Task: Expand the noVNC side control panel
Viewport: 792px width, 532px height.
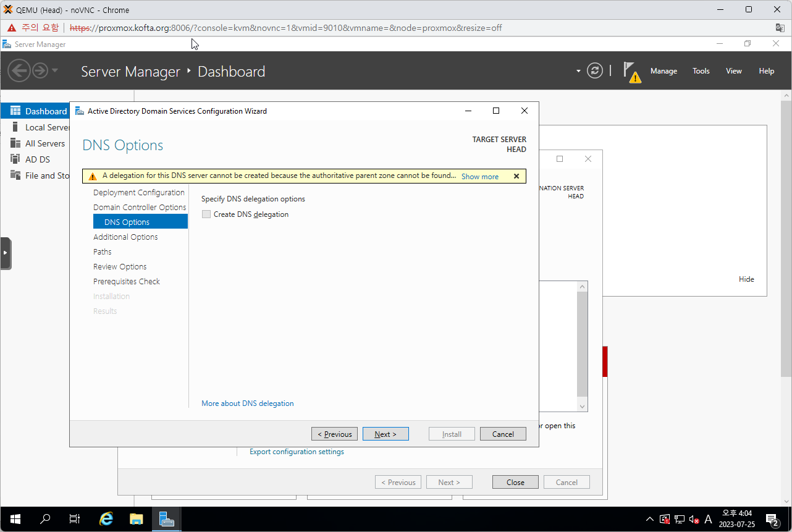Action: coord(6,253)
